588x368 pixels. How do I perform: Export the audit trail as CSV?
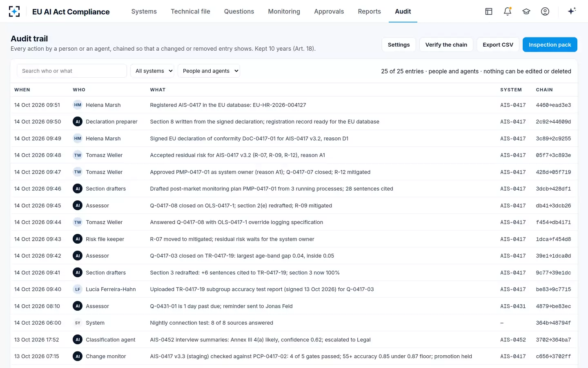(x=498, y=45)
